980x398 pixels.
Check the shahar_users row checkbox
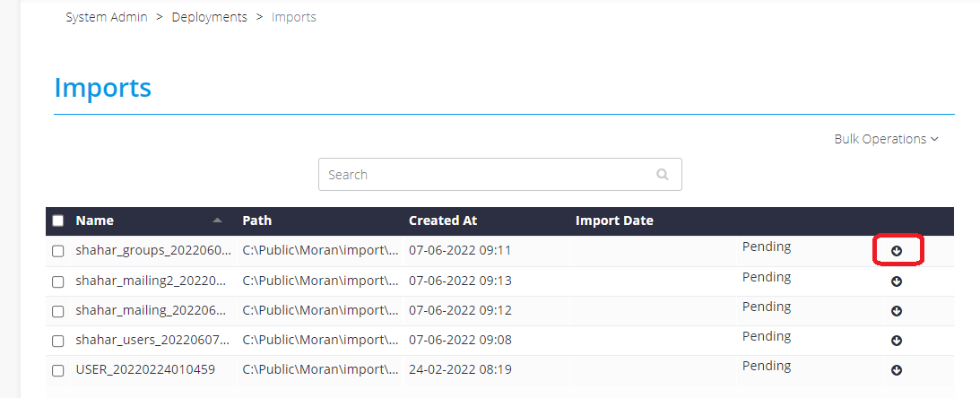click(58, 342)
